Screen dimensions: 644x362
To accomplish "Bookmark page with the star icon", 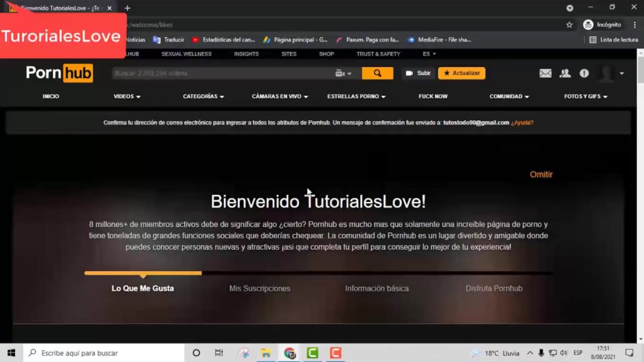I will point(569,25).
